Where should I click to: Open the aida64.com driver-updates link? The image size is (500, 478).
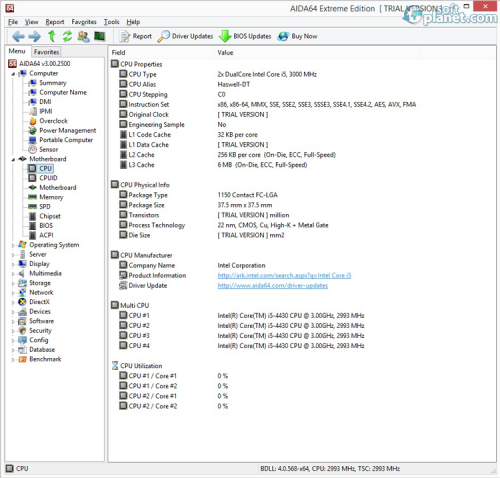pos(273,286)
